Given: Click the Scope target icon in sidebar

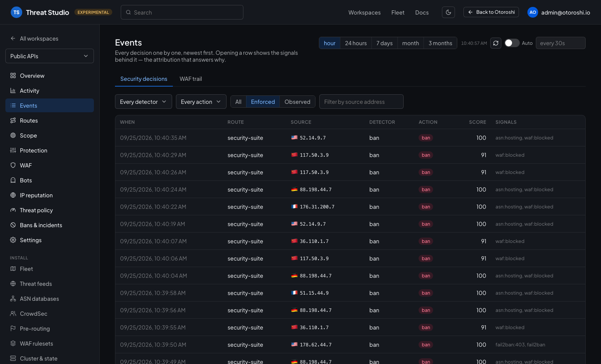Looking at the screenshot, I should pos(13,135).
